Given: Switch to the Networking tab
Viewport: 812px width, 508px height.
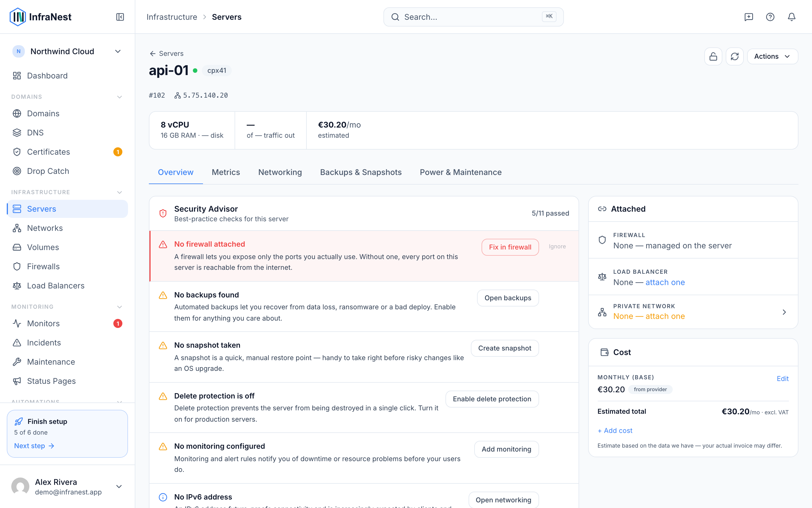Looking at the screenshot, I should coord(280,172).
